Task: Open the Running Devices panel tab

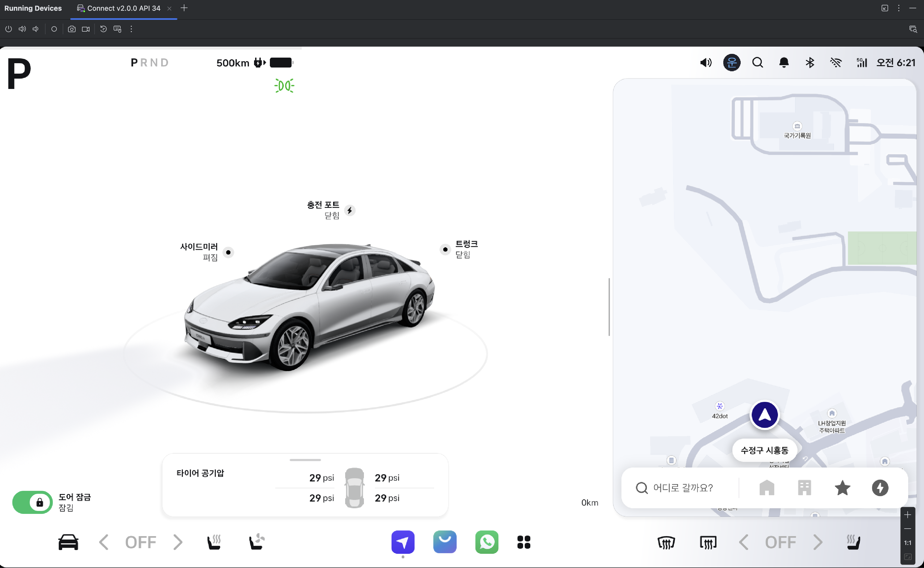Action: (x=33, y=8)
